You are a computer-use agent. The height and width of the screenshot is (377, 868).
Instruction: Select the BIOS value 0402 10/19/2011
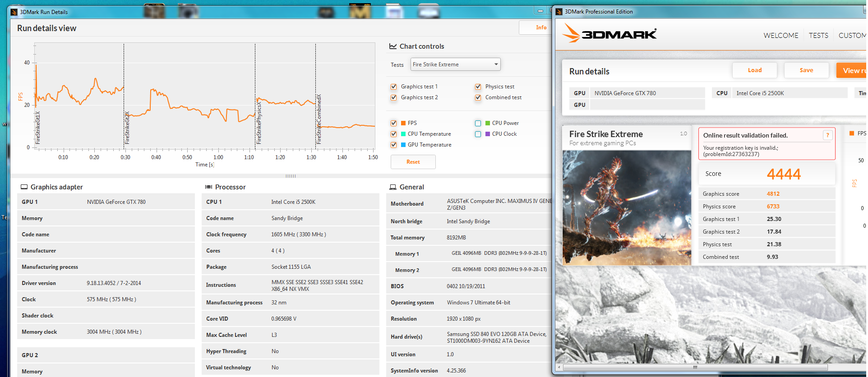pos(466,286)
